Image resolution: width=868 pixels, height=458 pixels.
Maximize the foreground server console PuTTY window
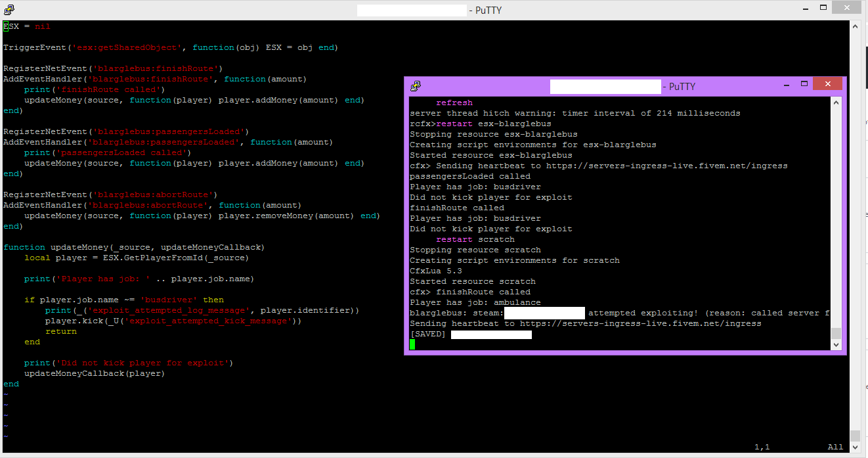click(x=804, y=85)
